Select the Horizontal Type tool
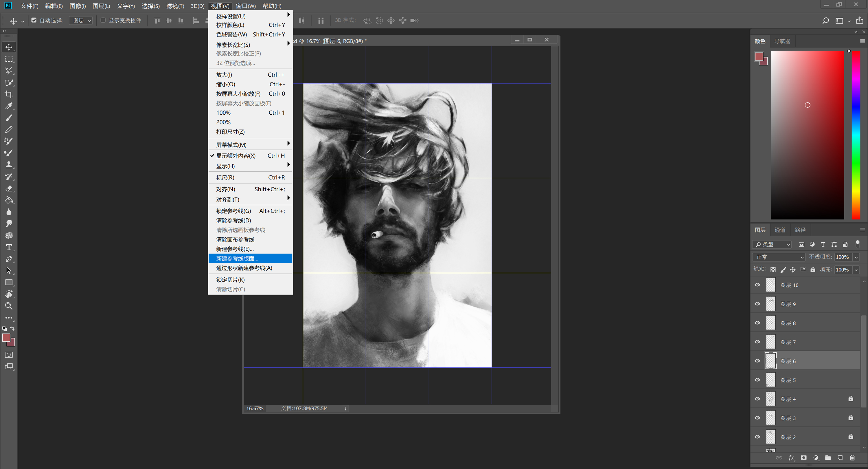The width and height of the screenshot is (868, 469). coord(9,247)
